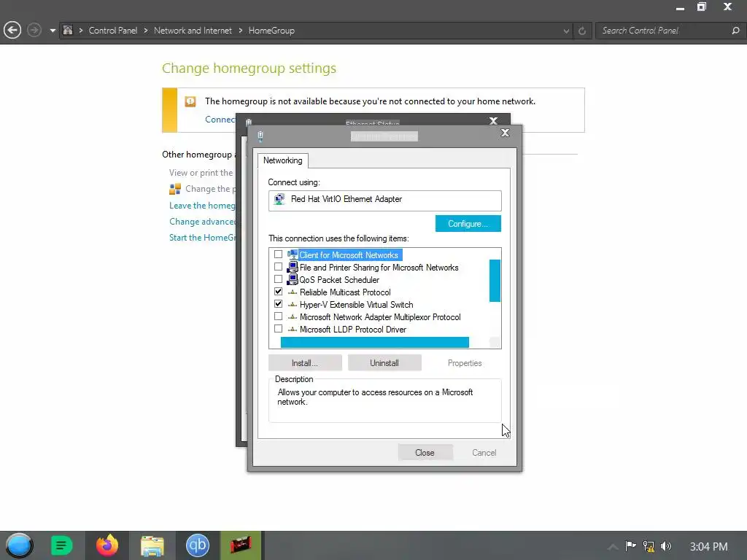Click the volume speaker tray icon
Viewport: 747px width, 560px height.
(666, 546)
